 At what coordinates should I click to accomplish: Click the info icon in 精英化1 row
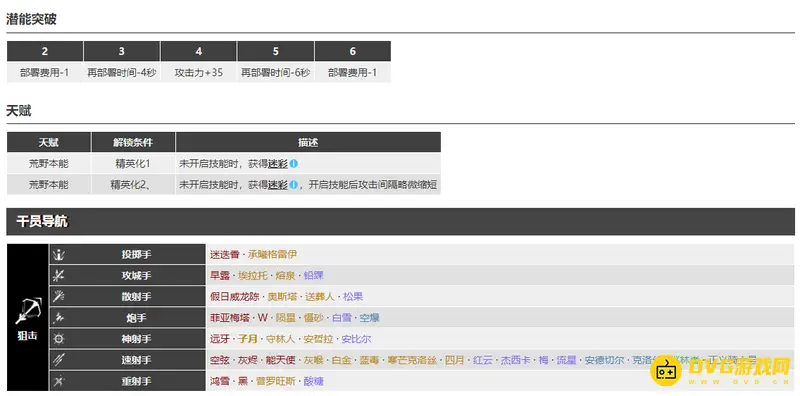[x=294, y=164]
